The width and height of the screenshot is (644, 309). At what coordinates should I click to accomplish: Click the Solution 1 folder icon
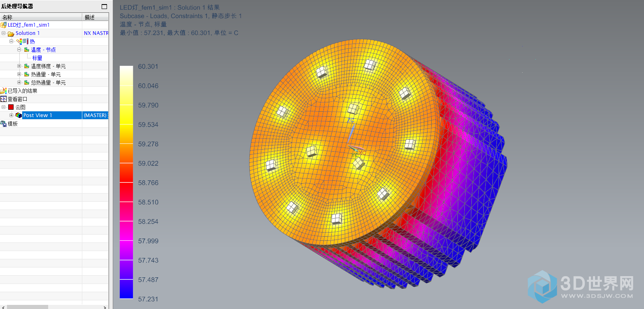pyautogui.click(x=11, y=33)
